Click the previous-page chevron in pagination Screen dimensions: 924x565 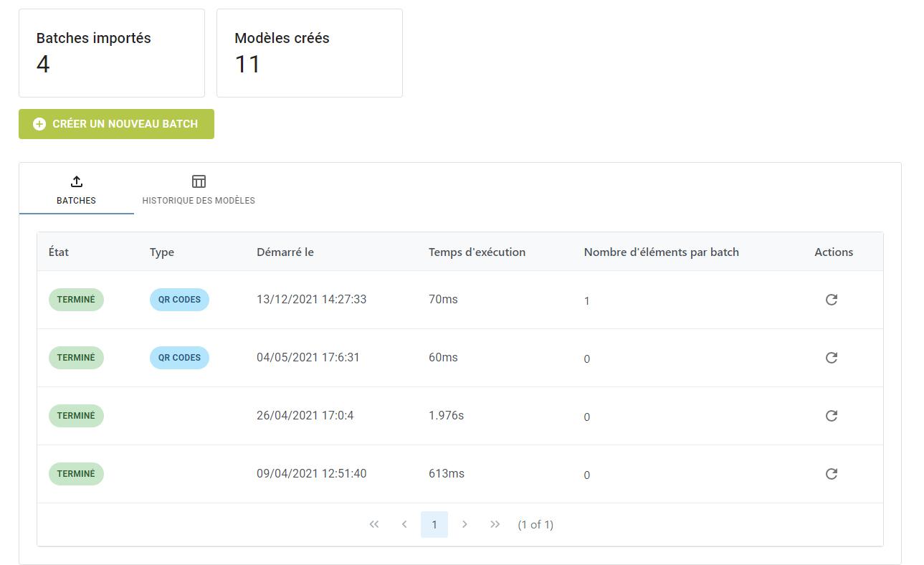click(x=404, y=524)
